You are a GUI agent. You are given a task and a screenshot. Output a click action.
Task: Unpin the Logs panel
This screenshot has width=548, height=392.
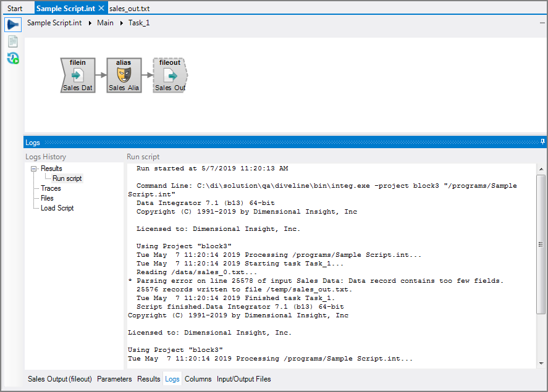pos(542,141)
